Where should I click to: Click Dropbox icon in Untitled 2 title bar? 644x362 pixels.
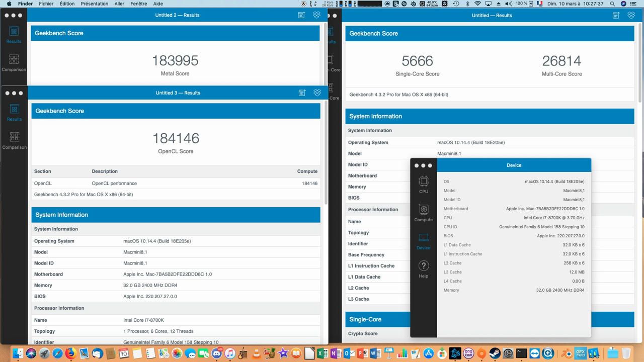click(x=316, y=15)
